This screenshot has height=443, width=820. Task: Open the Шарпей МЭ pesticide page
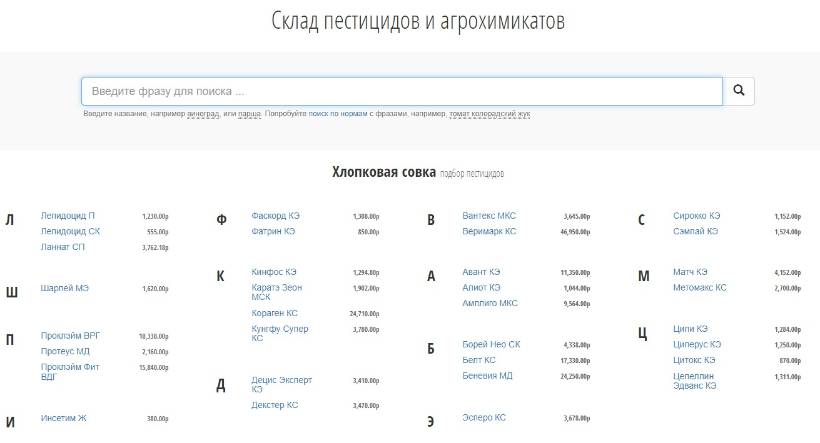65,288
